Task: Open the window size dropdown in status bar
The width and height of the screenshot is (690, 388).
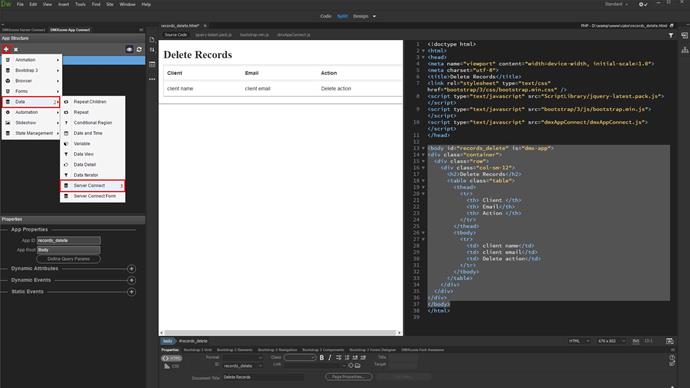Action: 611,341
